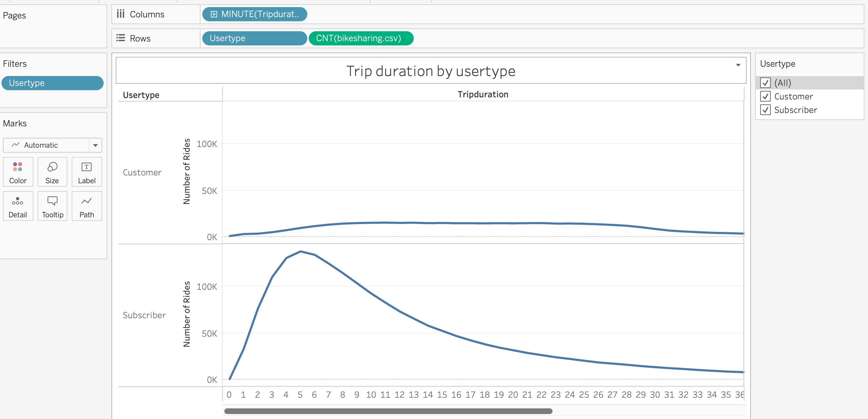Click the Columns shelf icon

121,14
